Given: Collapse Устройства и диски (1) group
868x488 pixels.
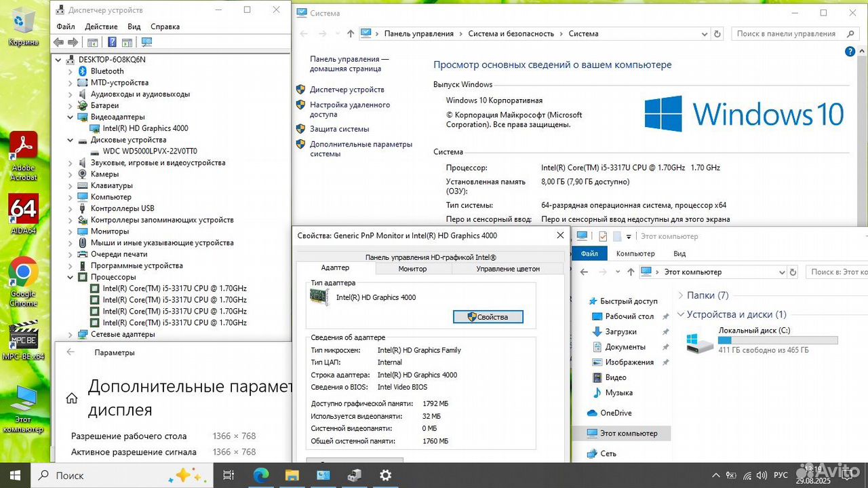Looking at the screenshot, I should pyautogui.click(x=680, y=314).
